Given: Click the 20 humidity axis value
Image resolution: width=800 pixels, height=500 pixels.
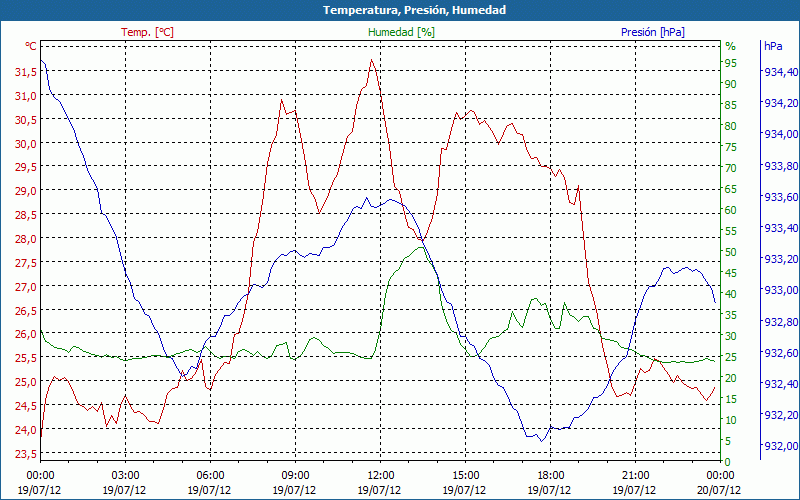Looking at the screenshot, I should pos(731,378).
